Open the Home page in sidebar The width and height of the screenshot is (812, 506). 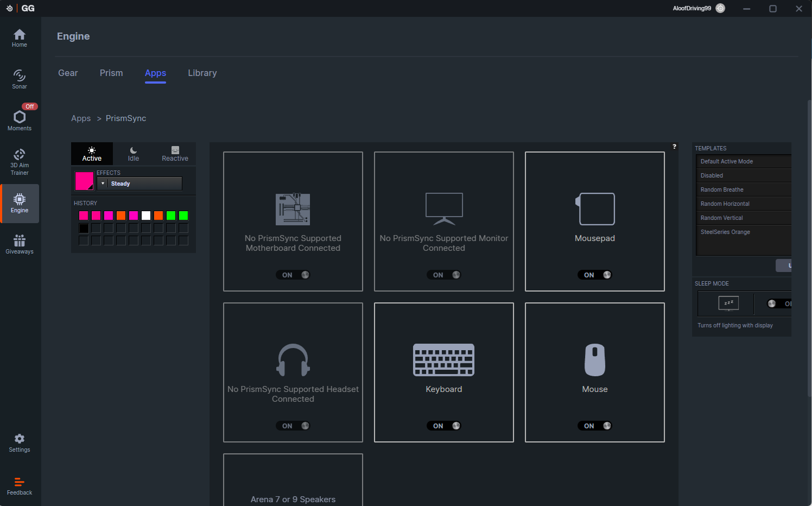coord(20,38)
